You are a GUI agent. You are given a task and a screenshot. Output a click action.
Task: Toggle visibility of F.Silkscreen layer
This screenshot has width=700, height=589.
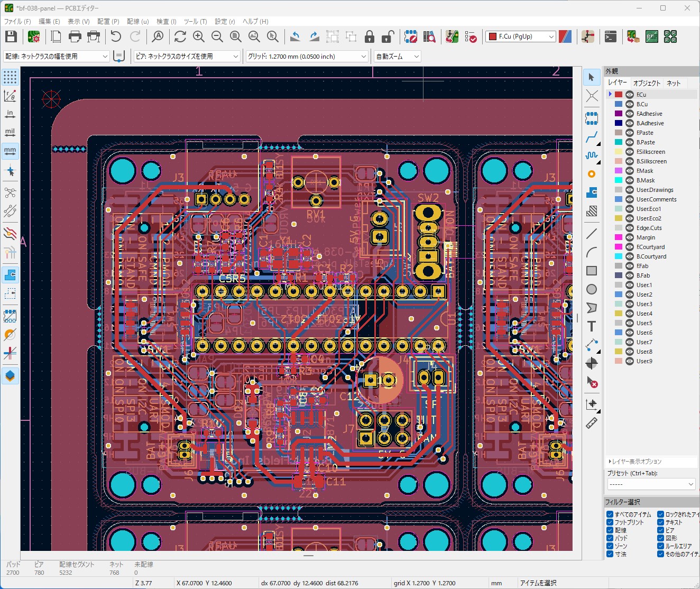pyautogui.click(x=630, y=152)
